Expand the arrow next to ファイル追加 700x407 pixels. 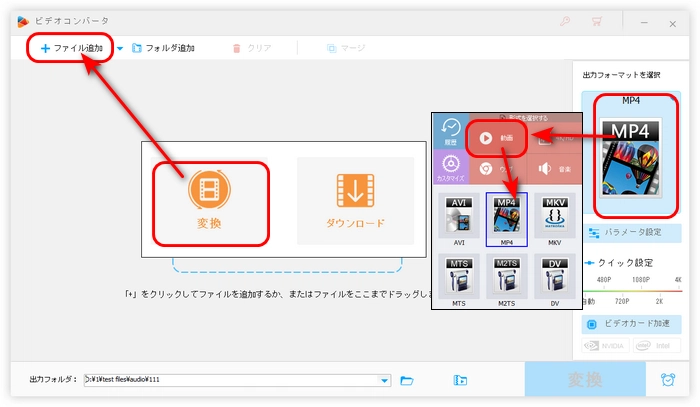click(x=121, y=48)
